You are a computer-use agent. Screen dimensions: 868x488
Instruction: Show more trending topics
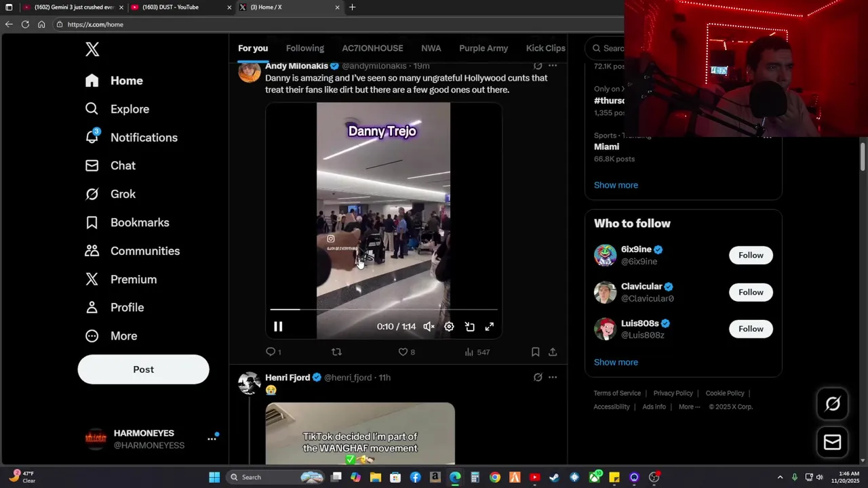(x=616, y=185)
